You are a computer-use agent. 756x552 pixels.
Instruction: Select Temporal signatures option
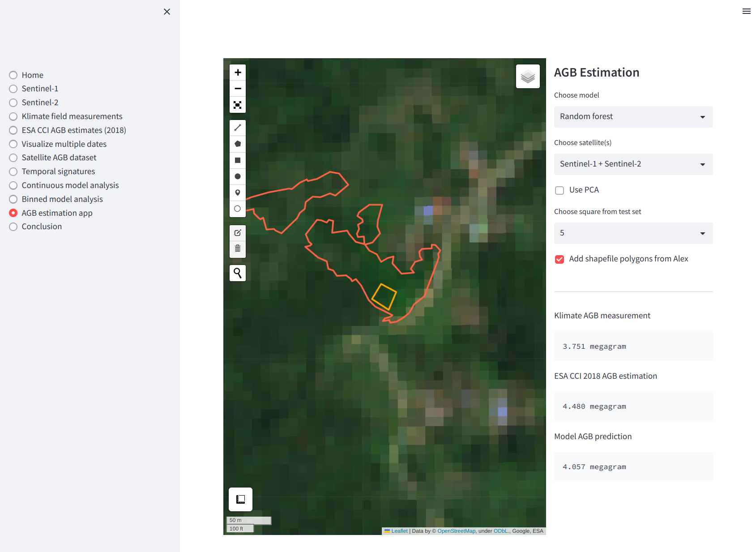click(x=52, y=171)
